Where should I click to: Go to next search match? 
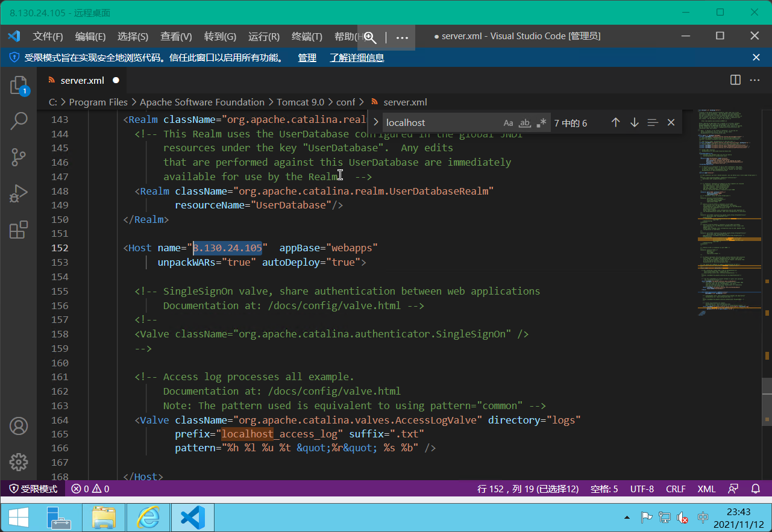tap(634, 123)
